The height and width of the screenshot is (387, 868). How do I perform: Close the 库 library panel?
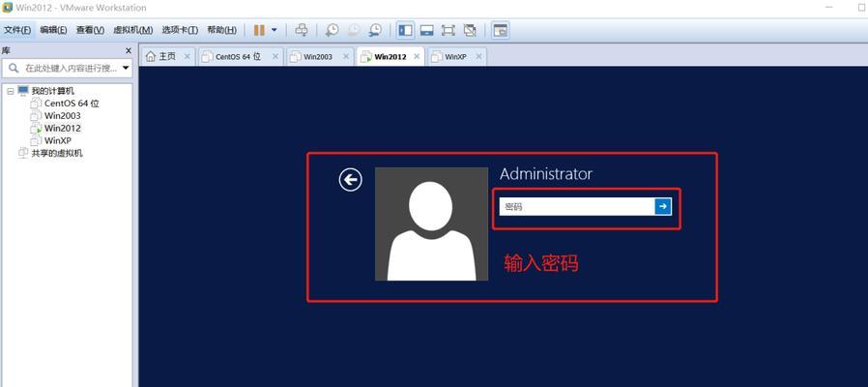pyautogui.click(x=128, y=50)
